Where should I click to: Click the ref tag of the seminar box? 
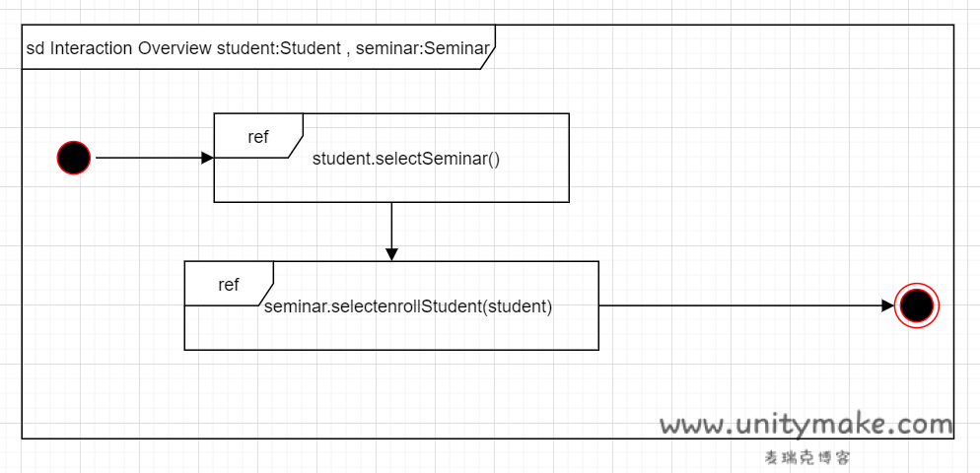(x=228, y=285)
